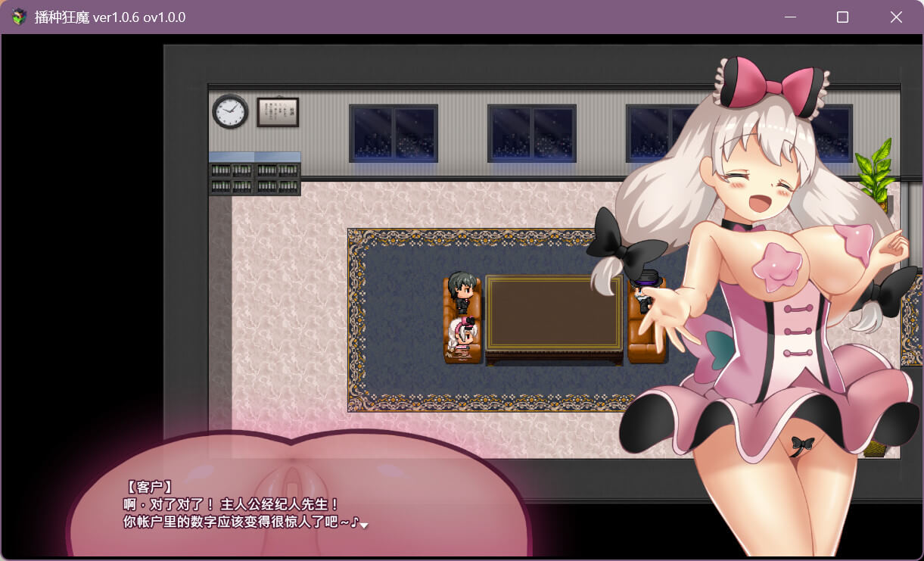Minimize the game window
Viewport: 924px width, 561px height.
[790, 17]
